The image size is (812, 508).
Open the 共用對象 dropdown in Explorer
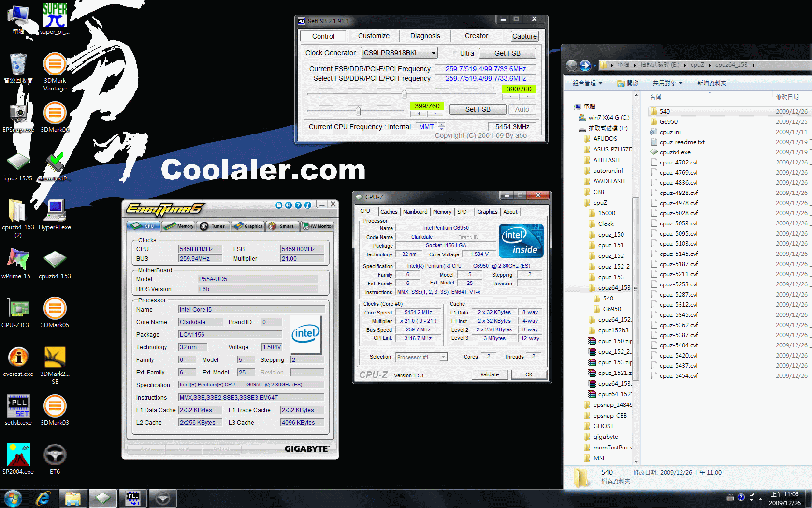(667, 83)
